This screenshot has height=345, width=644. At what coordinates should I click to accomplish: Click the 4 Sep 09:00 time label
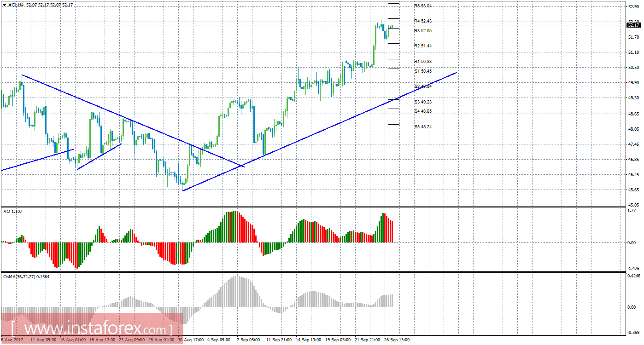219,340
